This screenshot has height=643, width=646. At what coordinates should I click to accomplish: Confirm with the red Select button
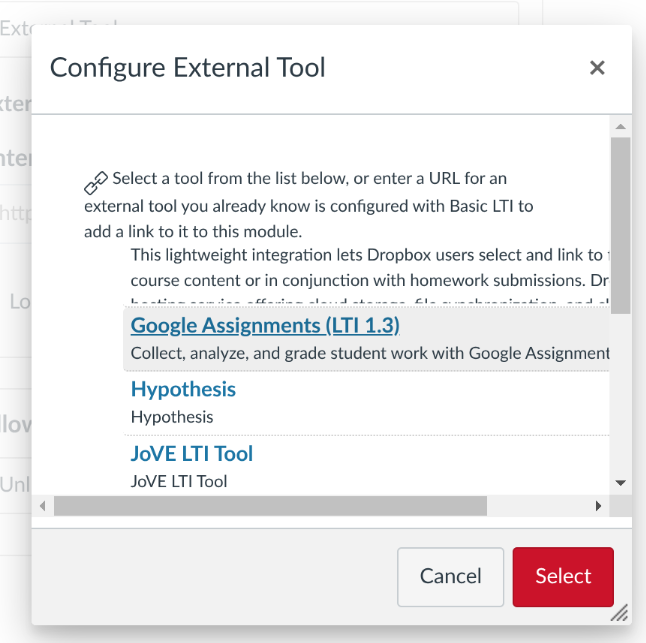tap(563, 577)
